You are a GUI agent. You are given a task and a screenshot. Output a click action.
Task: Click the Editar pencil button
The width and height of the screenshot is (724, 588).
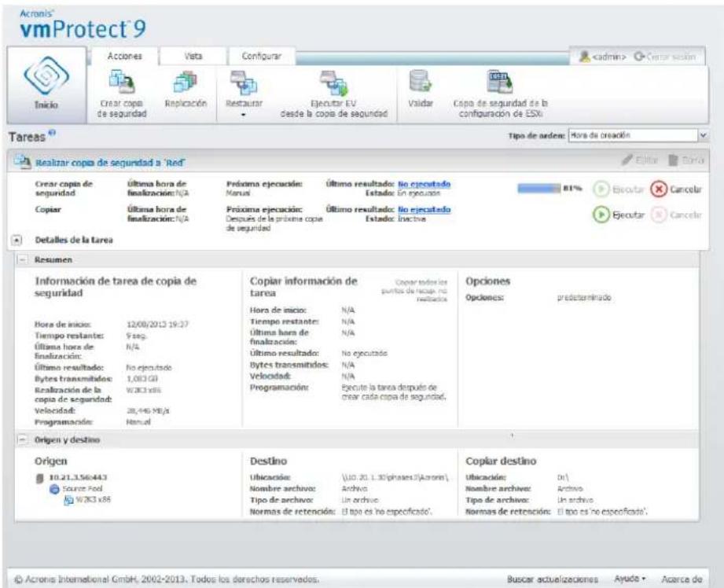point(640,160)
